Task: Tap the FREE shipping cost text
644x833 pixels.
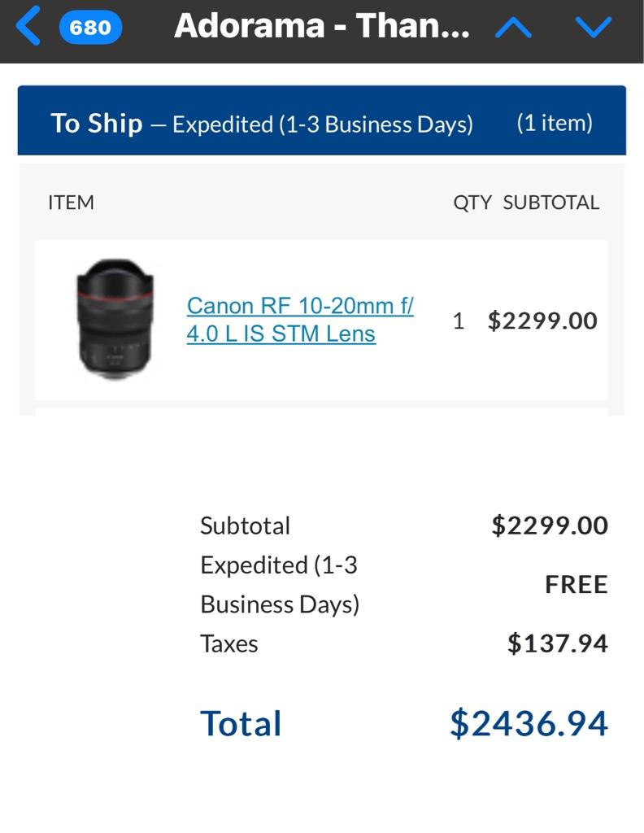Action: [576, 584]
